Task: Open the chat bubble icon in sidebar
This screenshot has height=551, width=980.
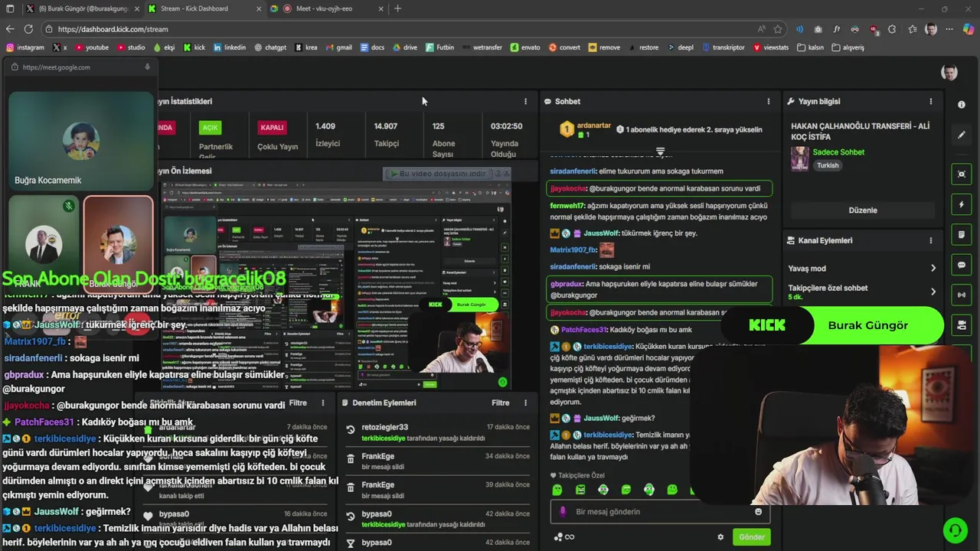Action: (962, 265)
